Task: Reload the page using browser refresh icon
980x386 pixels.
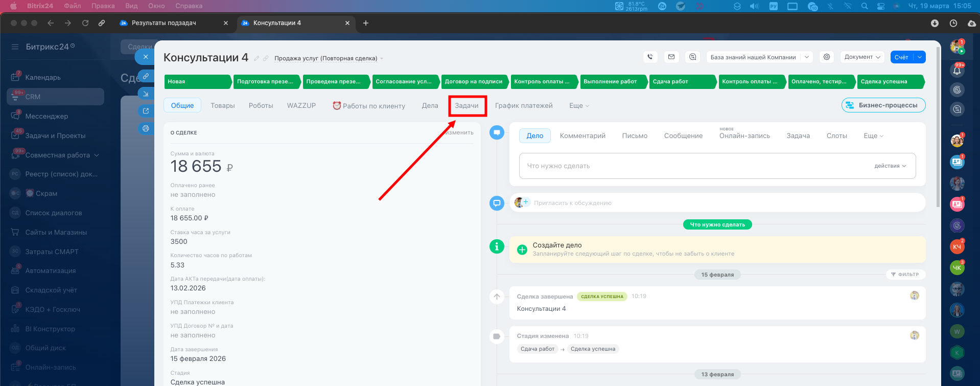Action: pos(85,23)
